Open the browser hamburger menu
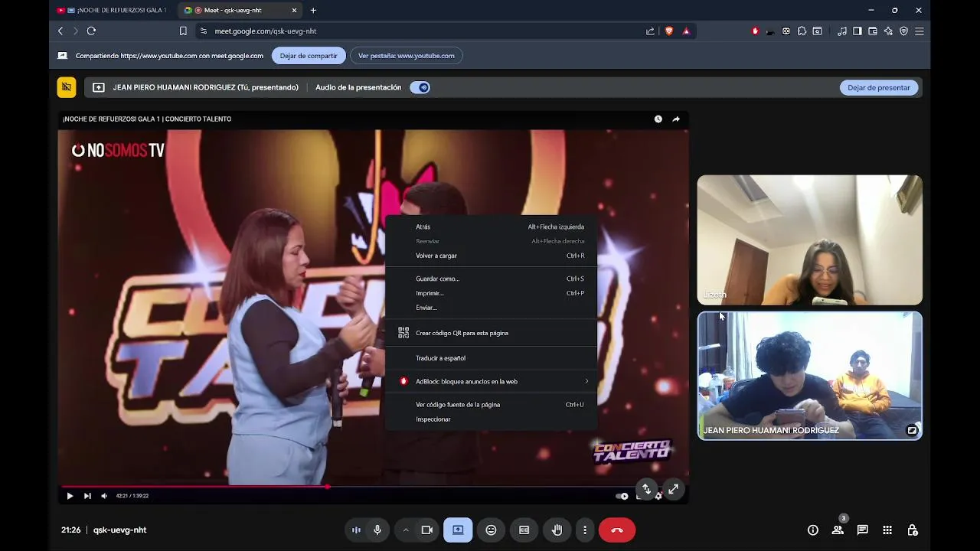This screenshot has height=551, width=980. (x=920, y=31)
